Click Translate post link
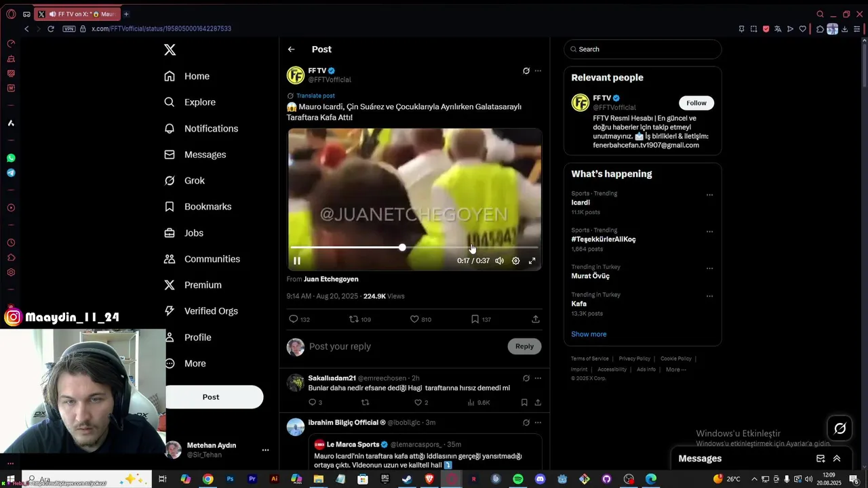The height and width of the screenshot is (488, 868). coord(315,96)
